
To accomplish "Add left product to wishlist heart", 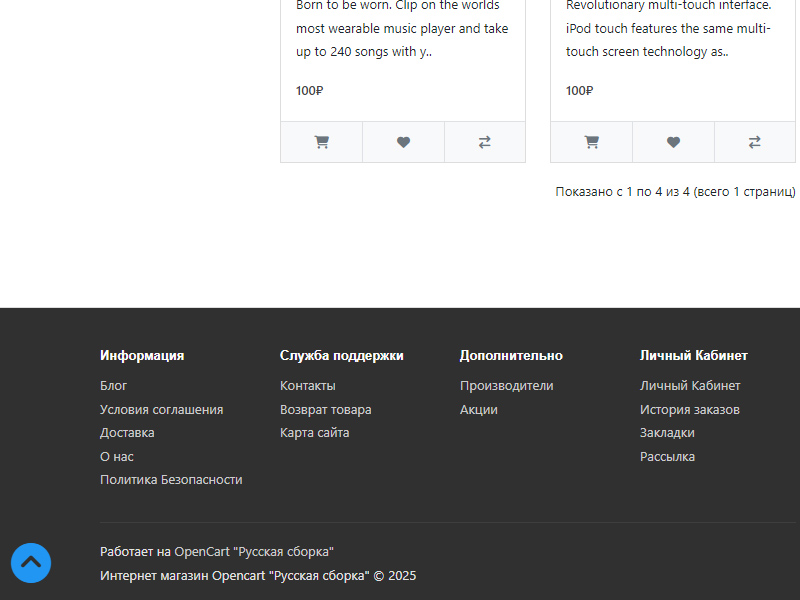I will 403,142.
